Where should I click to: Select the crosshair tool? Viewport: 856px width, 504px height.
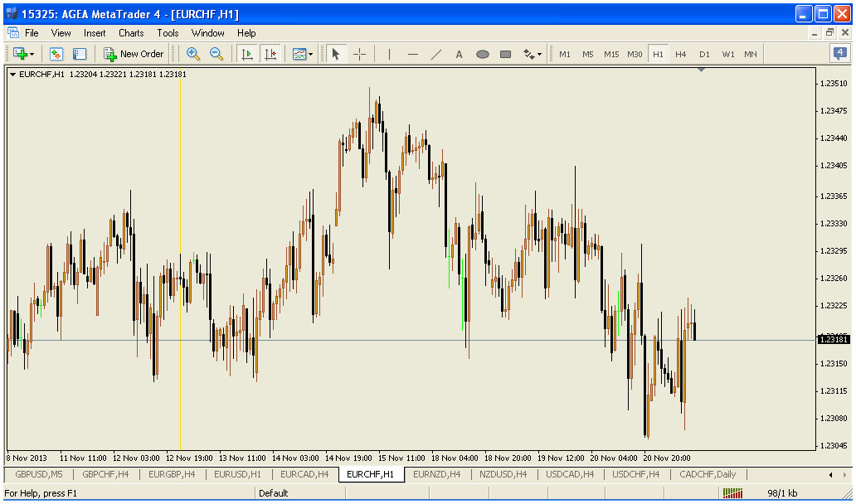click(360, 54)
